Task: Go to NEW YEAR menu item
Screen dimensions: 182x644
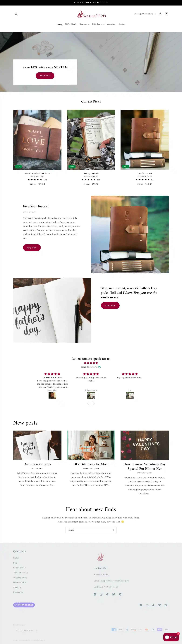Action: pyautogui.click(x=71, y=24)
